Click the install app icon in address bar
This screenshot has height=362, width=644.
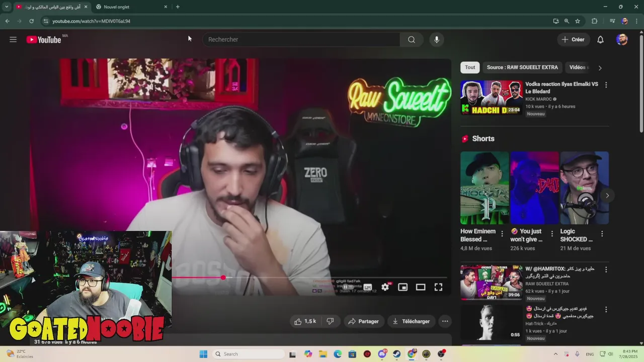point(555,21)
